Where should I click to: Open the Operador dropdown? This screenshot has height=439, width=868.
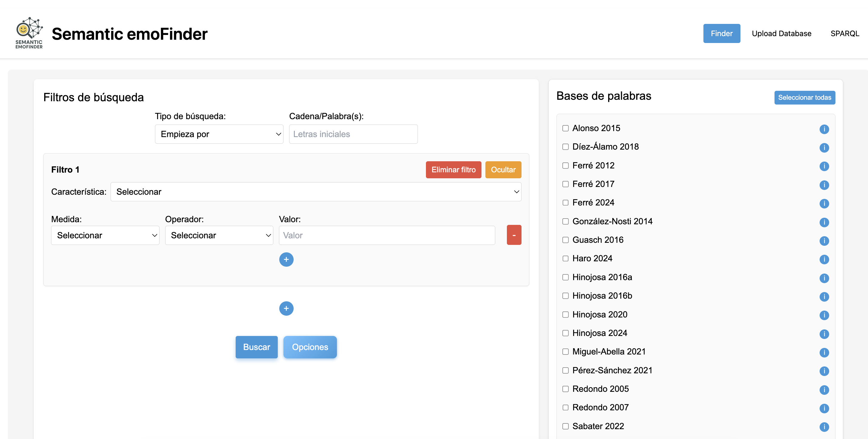click(x=219, y=235)
